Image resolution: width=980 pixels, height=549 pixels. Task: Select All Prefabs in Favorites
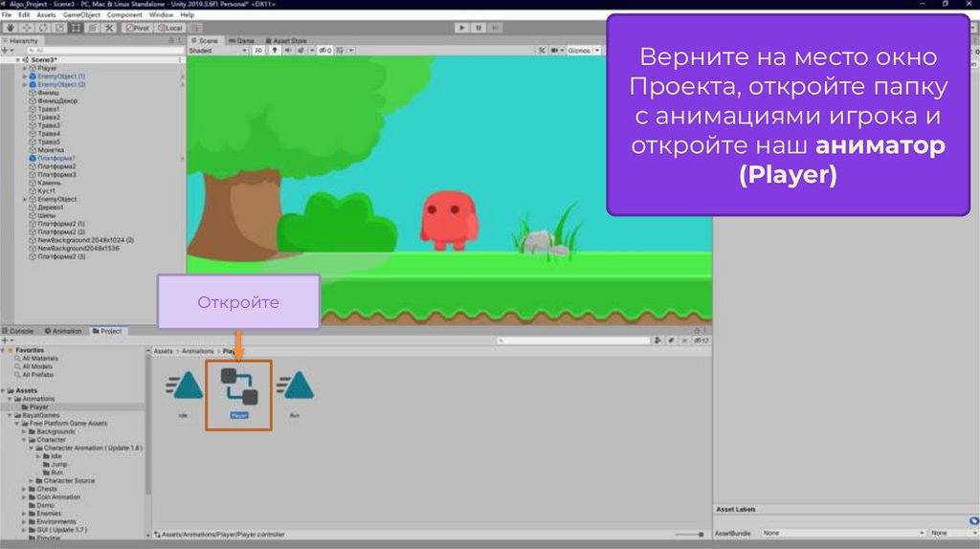[x=37, y=375]
